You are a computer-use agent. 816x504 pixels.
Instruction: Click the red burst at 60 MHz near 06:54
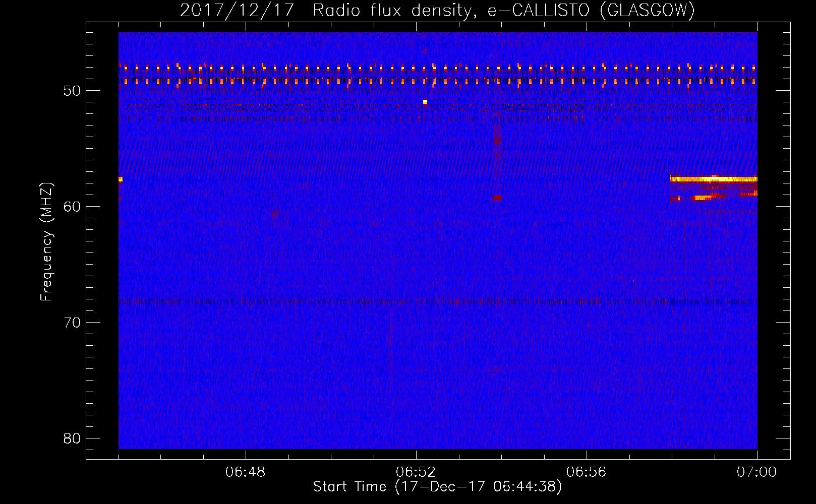[x=497, y=198]
